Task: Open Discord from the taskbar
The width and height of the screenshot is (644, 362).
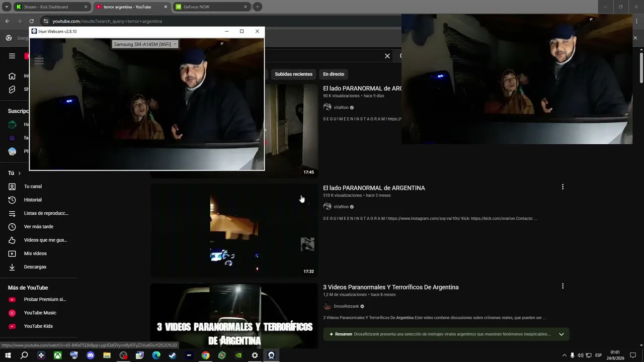Action: coord(91,355)
